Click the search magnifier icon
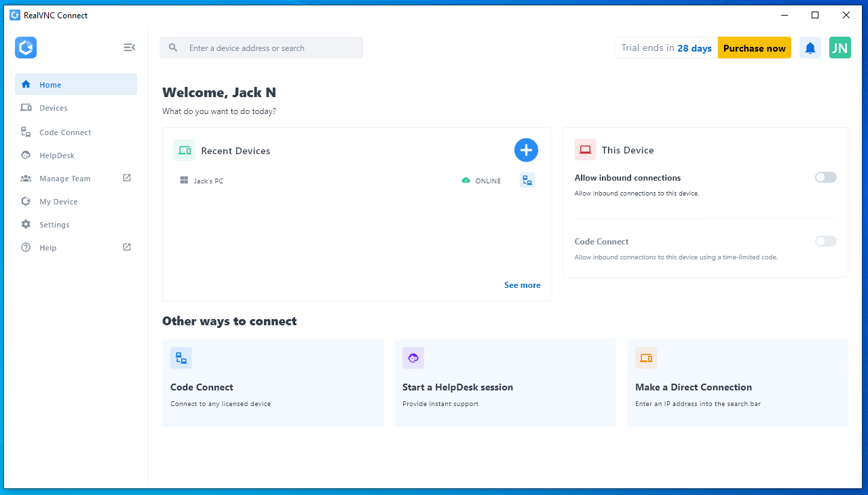 click(x=173, y=48)
